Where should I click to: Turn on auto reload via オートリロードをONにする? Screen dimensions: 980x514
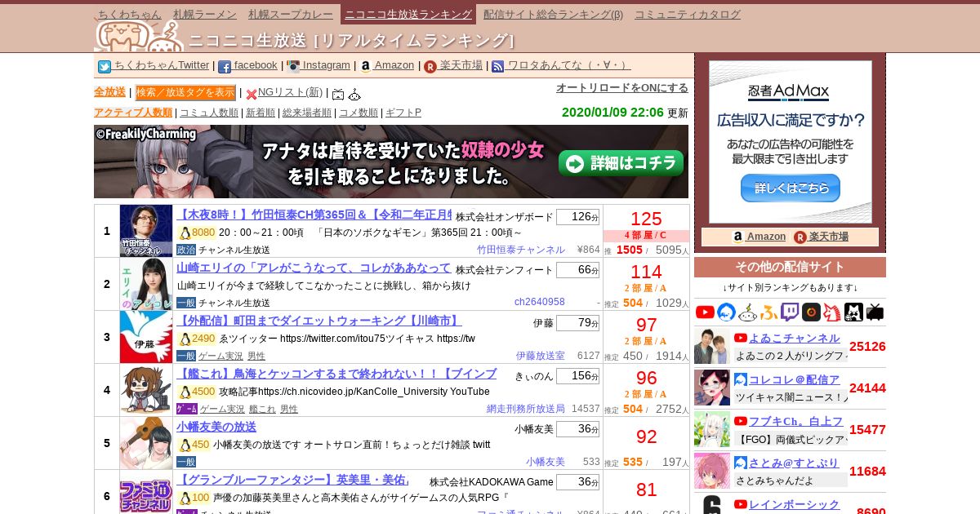[x=622, y=87]
